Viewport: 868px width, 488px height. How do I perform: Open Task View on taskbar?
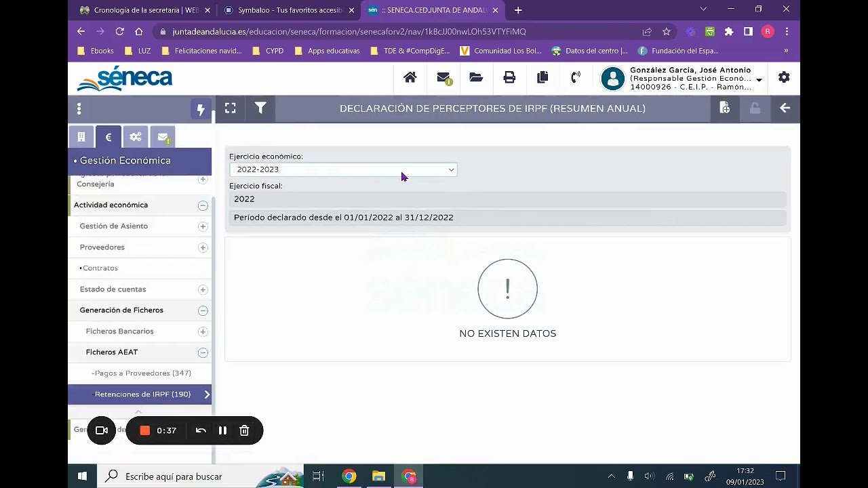(318, 476)
